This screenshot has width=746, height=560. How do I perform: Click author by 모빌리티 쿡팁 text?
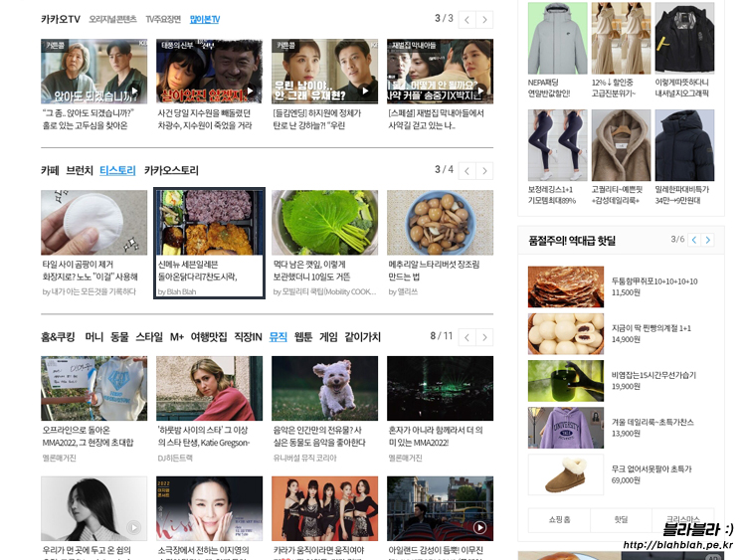(324, 292)
